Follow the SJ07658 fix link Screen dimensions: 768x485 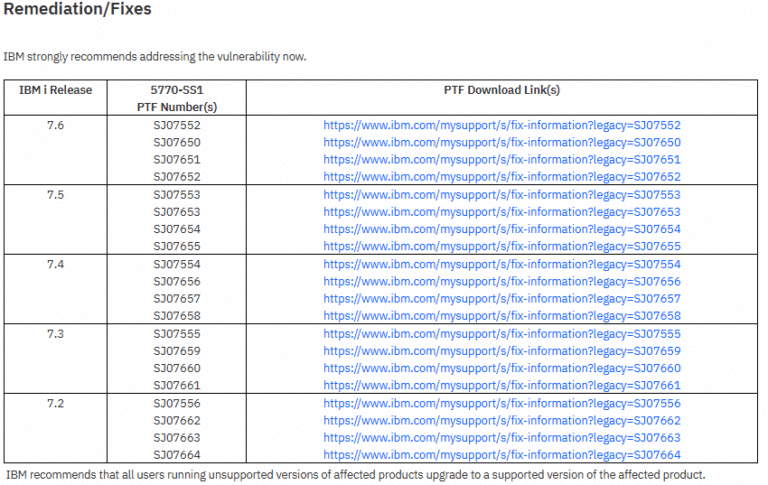[502, 316]
